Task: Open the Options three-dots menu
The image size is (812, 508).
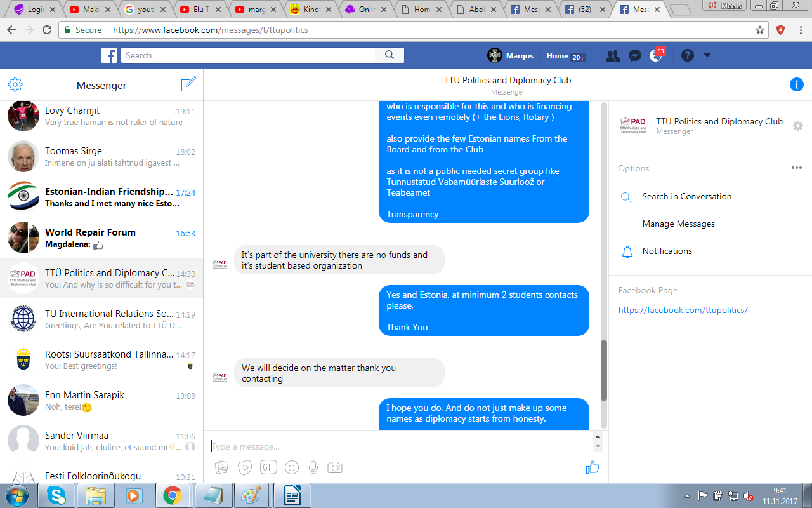Action: 797,168
